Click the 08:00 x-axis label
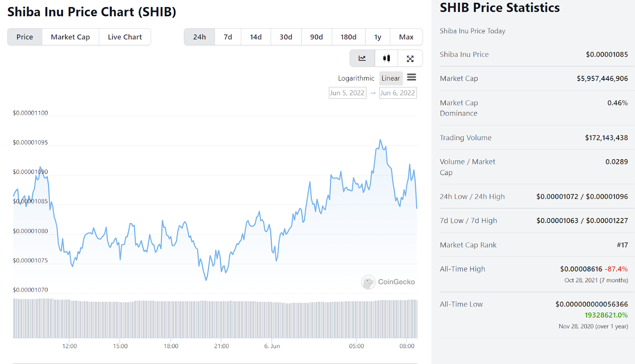This screenshot has width=635, height=364. (407, 346)
